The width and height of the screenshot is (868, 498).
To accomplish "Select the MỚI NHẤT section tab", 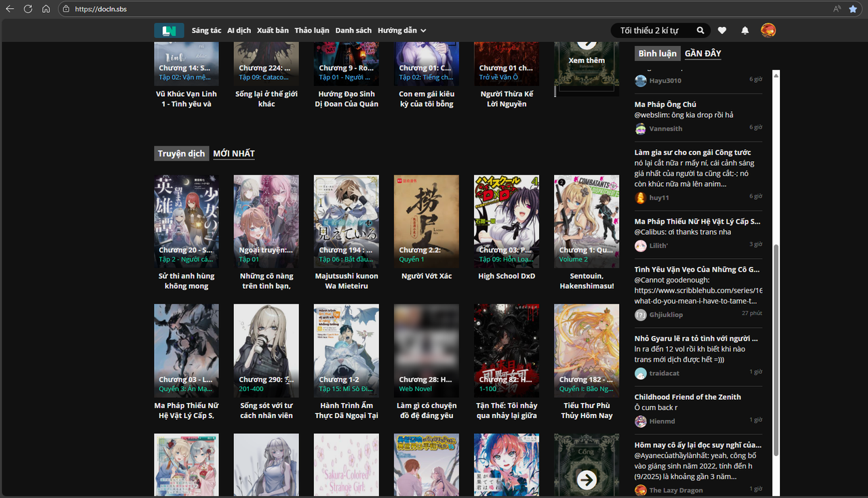I will (x=234, y=154).
